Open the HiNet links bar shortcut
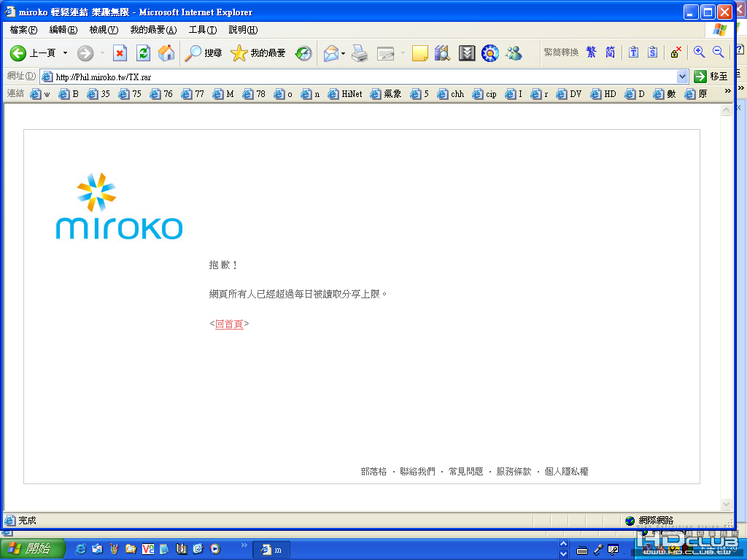The height and width of the screenshot is (560, 747). click(345, 94)
